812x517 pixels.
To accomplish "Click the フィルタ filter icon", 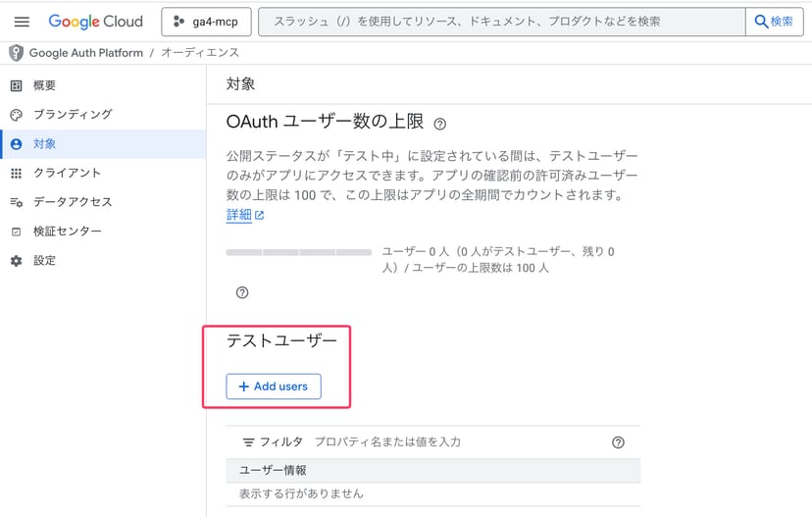I will click(x=248, y=442).
